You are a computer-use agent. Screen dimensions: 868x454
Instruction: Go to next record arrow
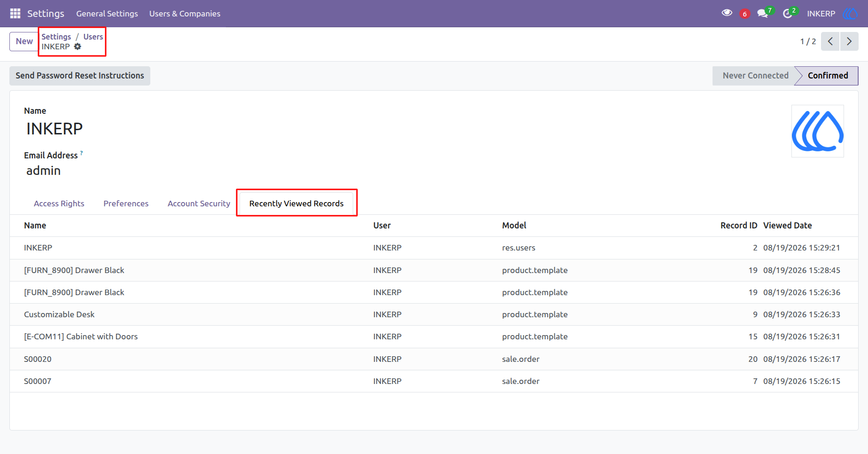849,41
